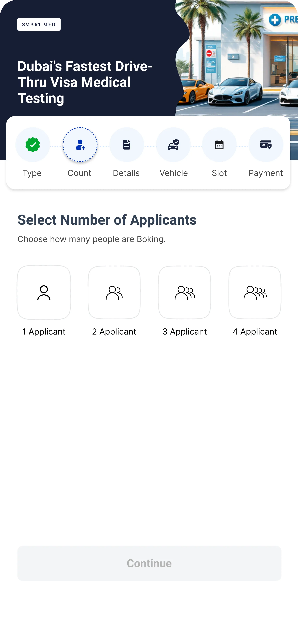Viewport: 298px width, 644px height.
Task: Tap the Count step label
Action: tap(79, 173)
